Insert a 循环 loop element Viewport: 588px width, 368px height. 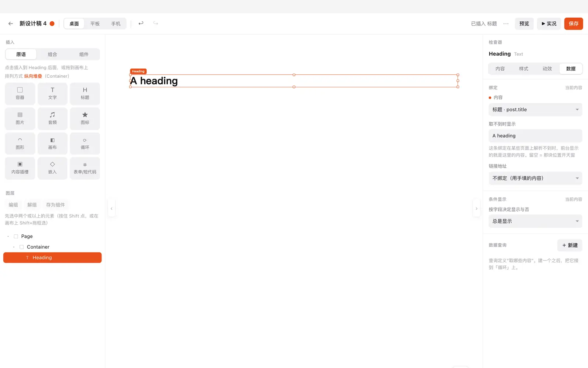[x=85, y=144]
